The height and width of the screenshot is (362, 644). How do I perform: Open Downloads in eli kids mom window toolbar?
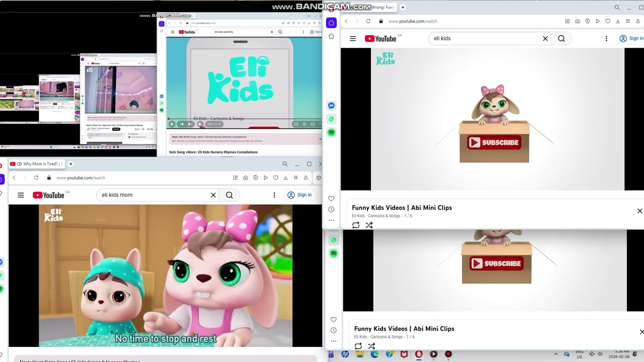(x=286, y=177)
